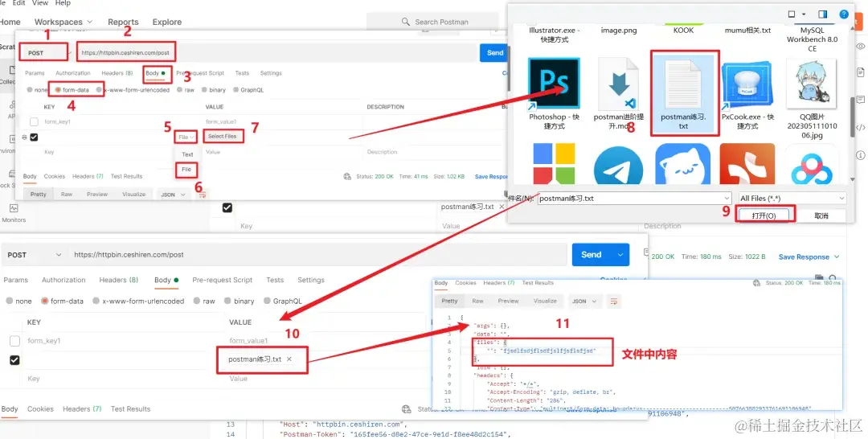This screenshot has width=868, height=439.
Task: Open the file dialog help question-mark icon
Action: pyautogui.click(x=844, y=14)
